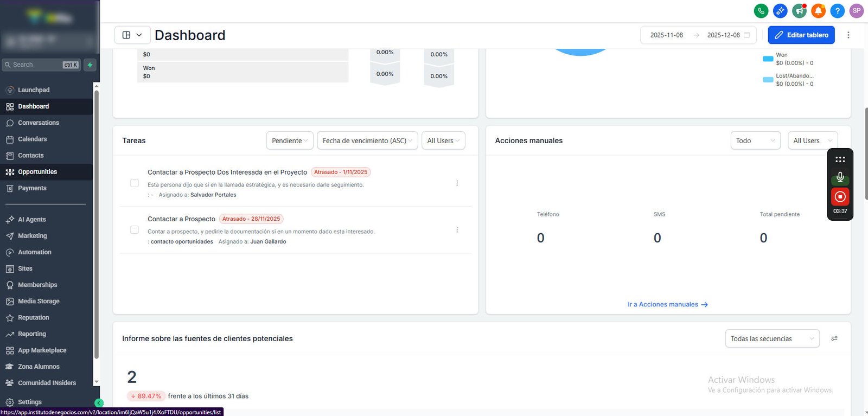Open the orange notifications bell

(818, 10)
